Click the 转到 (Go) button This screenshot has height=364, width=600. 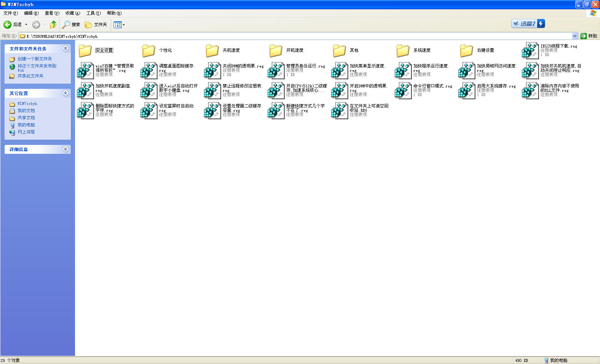coord(589,36)
